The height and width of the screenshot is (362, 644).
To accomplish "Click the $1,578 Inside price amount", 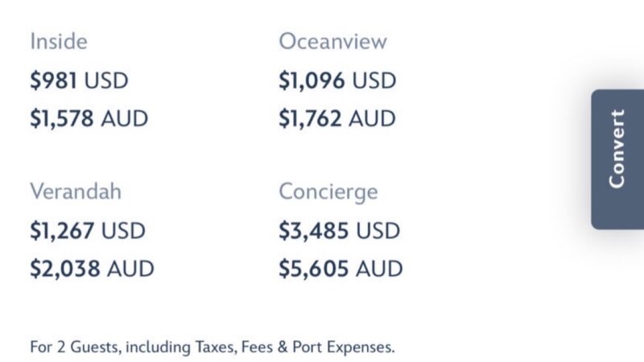I will click(62, 119).
